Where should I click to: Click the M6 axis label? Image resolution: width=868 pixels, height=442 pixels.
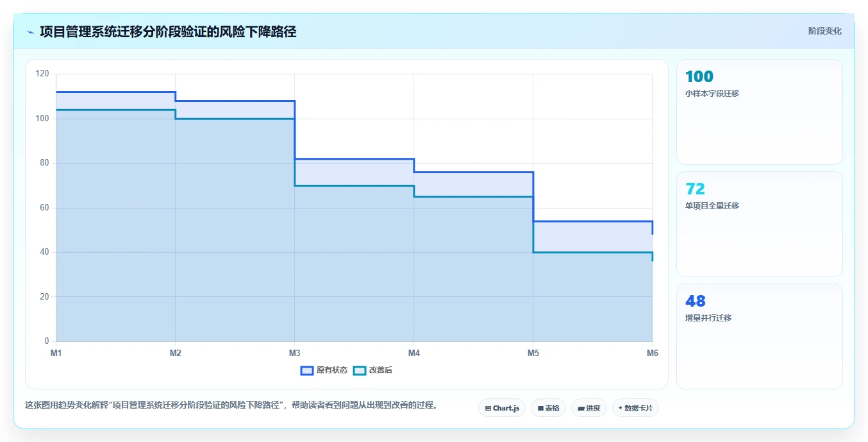652,353
